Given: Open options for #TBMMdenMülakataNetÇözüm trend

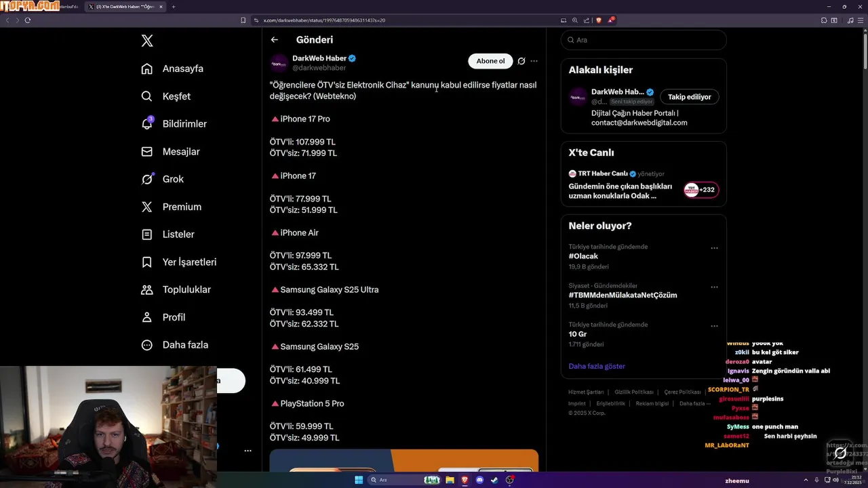Looking at the screenshot, I should [714, 287].
